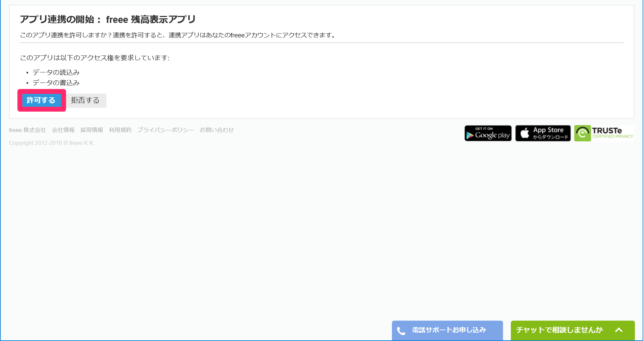Viewport: 644px width, 341px height.
Task: Click the TRUSTe certified privacy badge
Action: pyautogui.click(x=604, y=133)
